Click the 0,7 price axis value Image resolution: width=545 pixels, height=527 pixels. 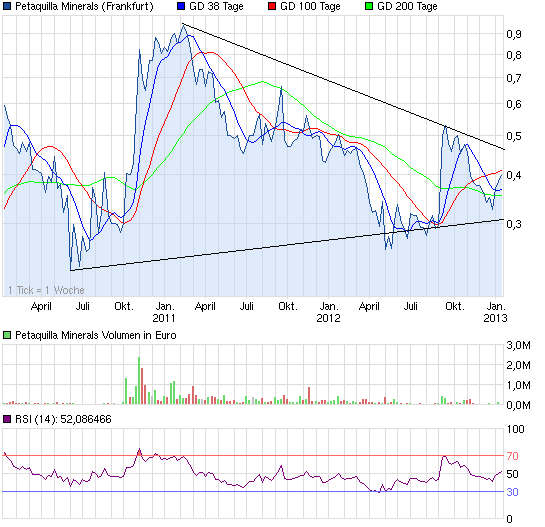514,78
